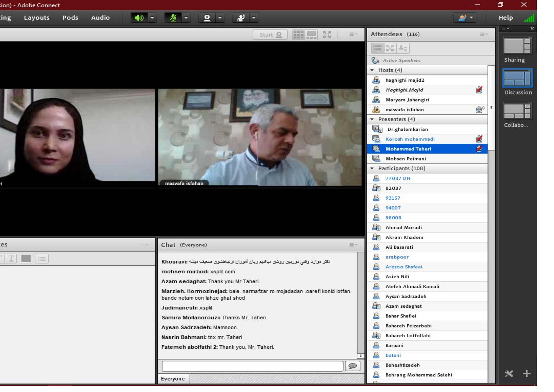Add new layout with plus icon

coord(527,374)
